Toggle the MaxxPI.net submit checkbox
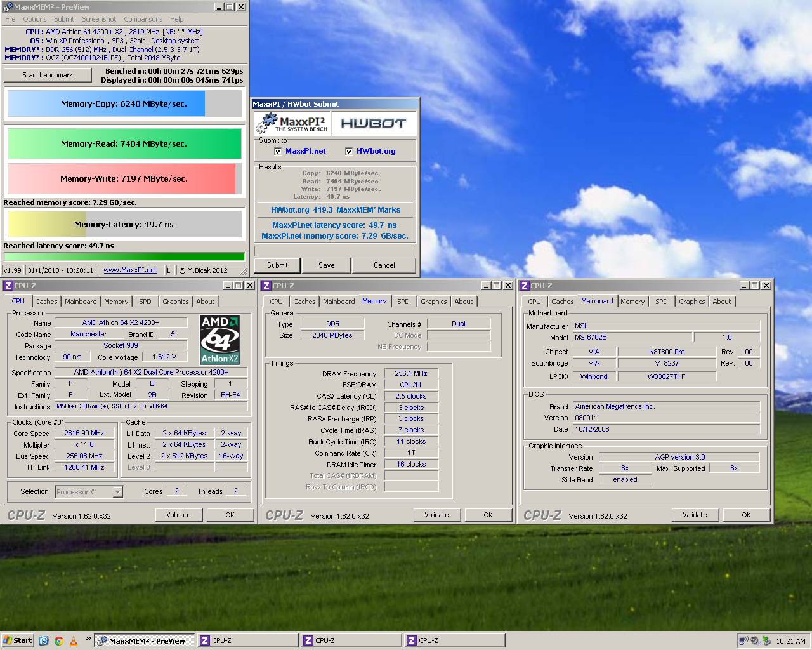This screenshot has width=812, height=650. pyautogui.click(x=278, y=151)
